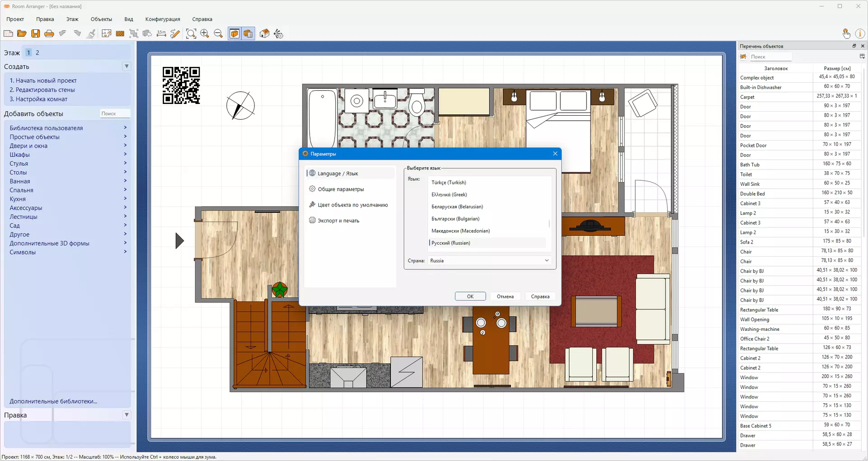
Task: Click the 3D box with cursor icon
Action: [x=147, y=33]
